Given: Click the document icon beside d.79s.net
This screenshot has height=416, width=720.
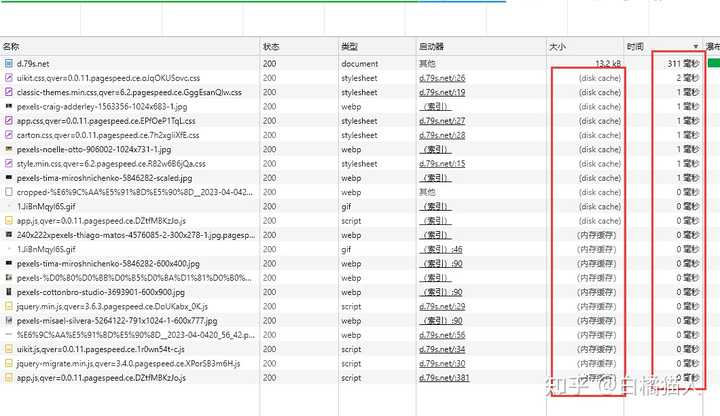Looking at the screenshot, I should [9, 63].
